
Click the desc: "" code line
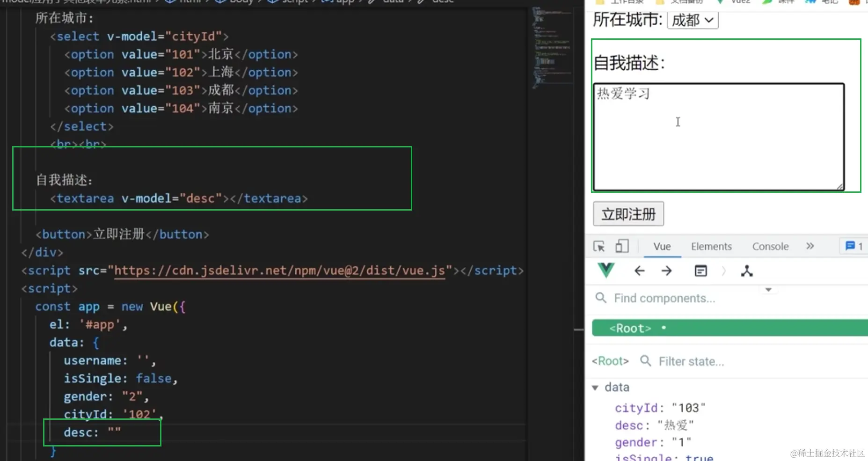tap(92, 432)
